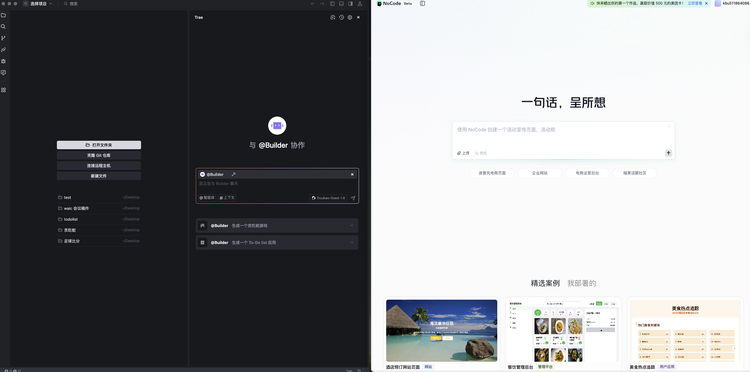Viewport: 750px width, 372px height.
Task: Select the third suggestion chip under NoCode input
Action: [587, 173]
